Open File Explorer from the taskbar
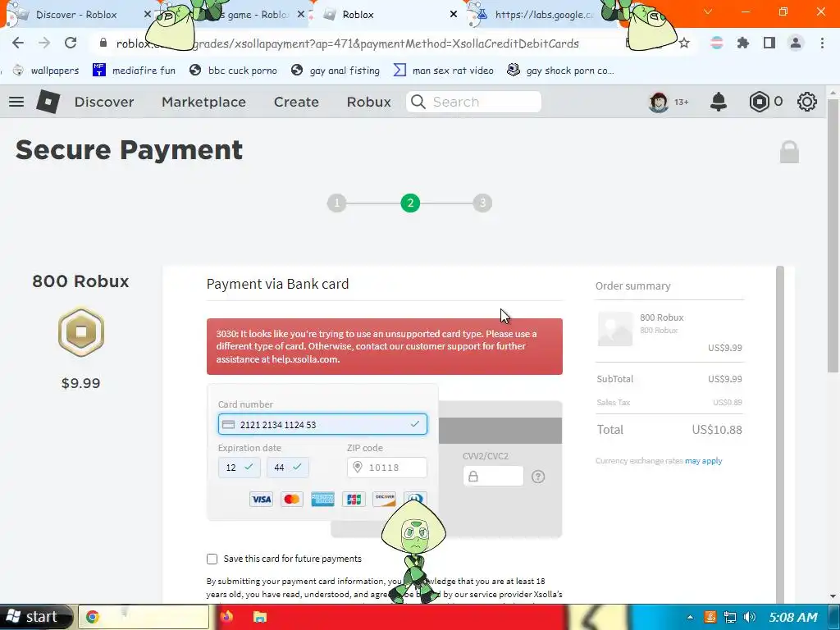 [260, 617]
